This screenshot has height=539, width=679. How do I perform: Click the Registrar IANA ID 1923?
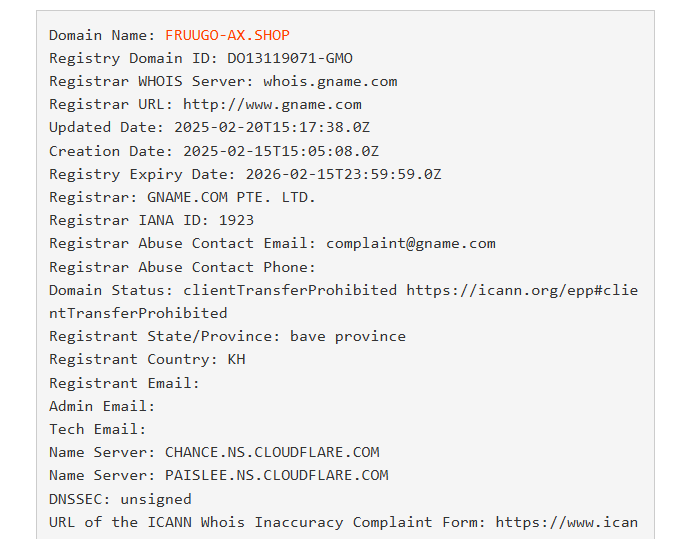236,220
